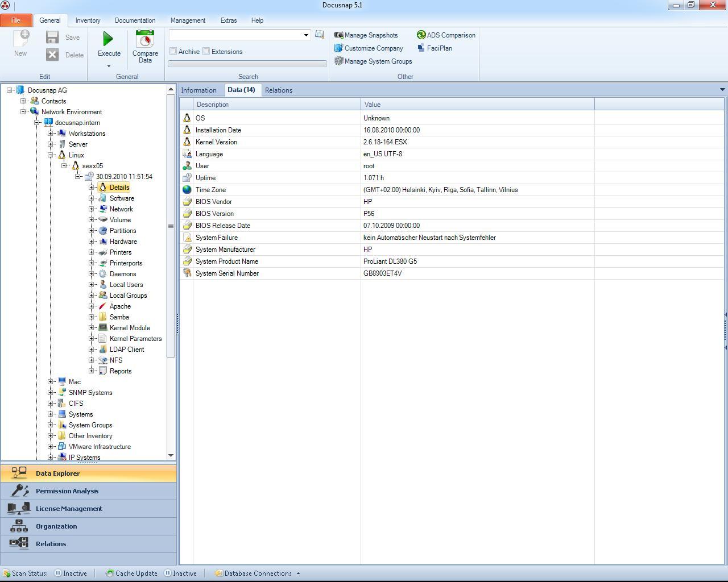Click the ProLiant DL380 G5 value
This screenshot has height=582, width=728.
(390, 261)
